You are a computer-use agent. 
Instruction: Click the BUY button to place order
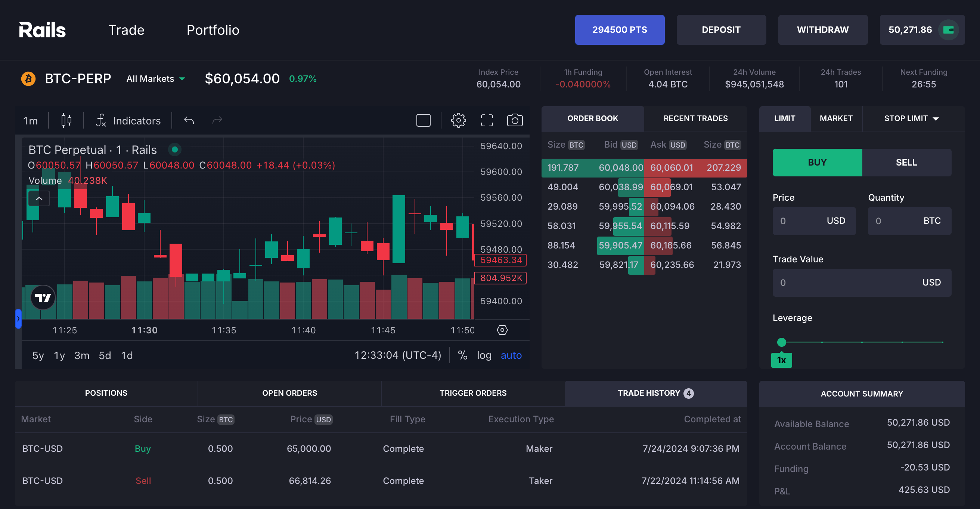[816, 162]
